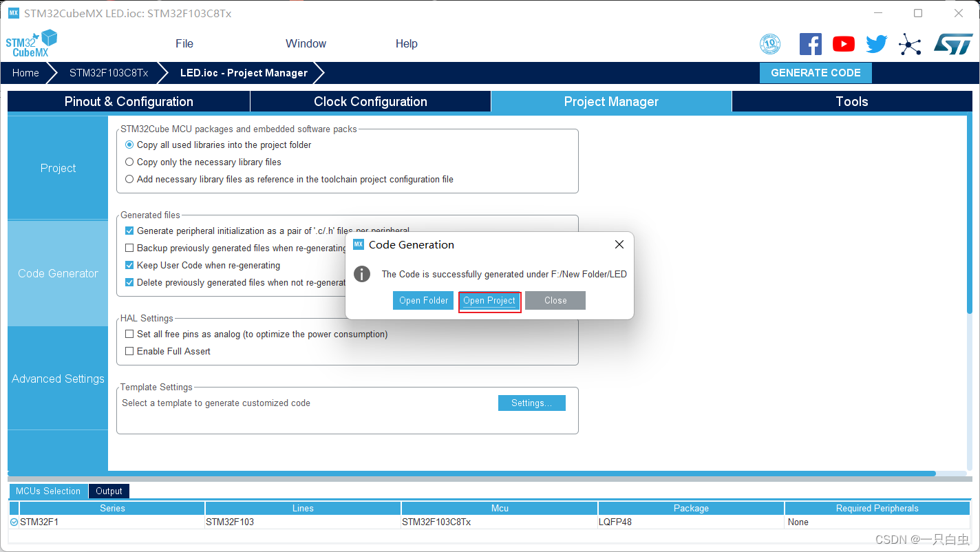
Task: Switch to MCUs Selection bottom tab
Action: pyautogui.click(x=48, y=491)
